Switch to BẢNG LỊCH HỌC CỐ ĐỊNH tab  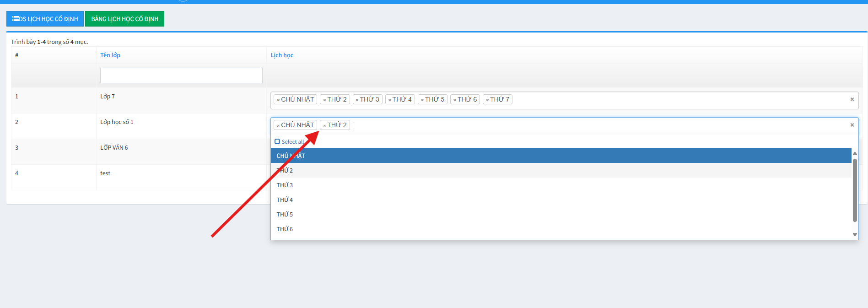(x=124, y=19)
